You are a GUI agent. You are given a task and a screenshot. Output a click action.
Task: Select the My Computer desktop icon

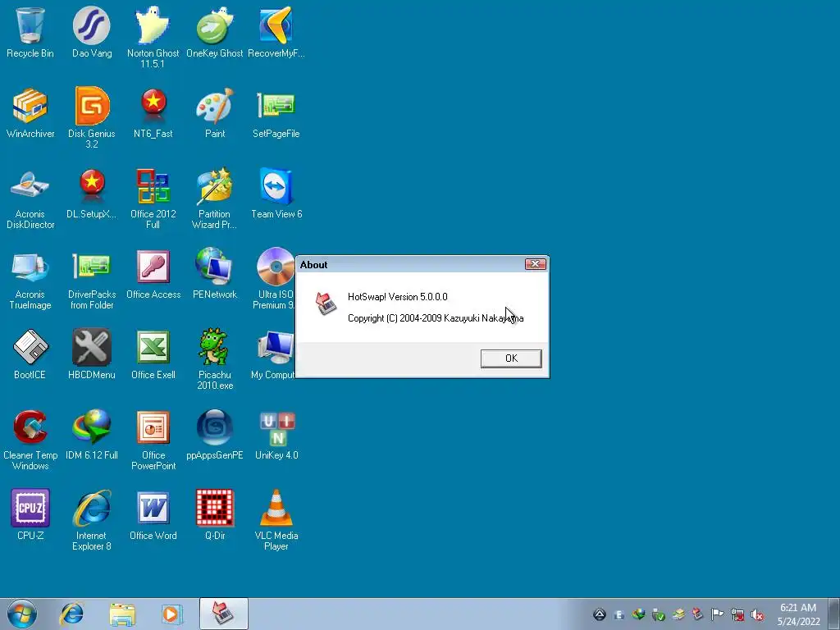pyautogui.click(x=273, y=354)
